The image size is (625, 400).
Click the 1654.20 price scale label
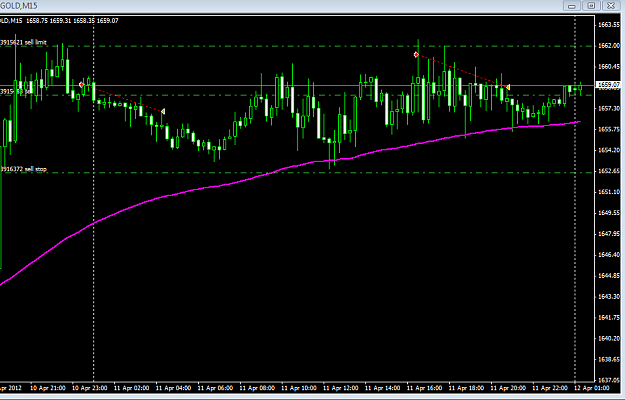tap(609, 150)
